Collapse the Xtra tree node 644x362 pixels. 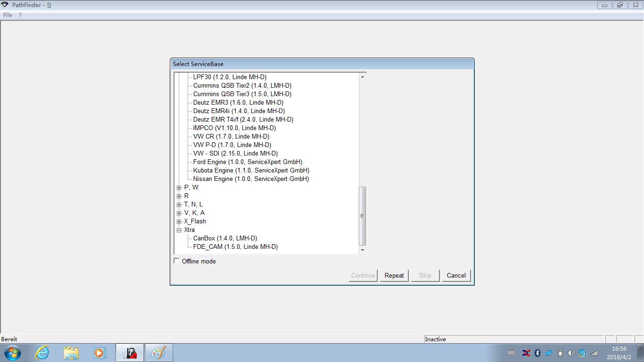click(179, 230)
